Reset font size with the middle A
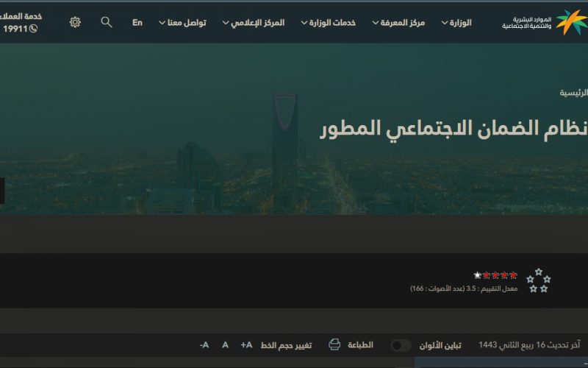588x368 pixels. 225,344
